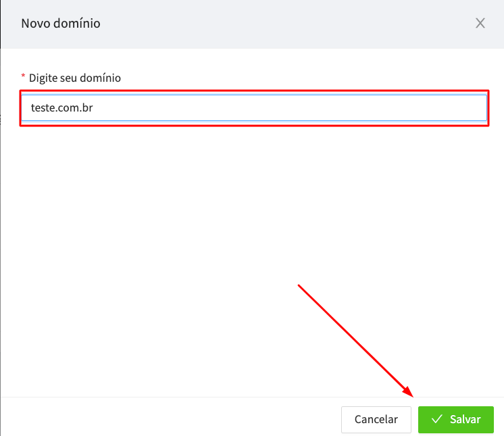This screenshot has height=436, width=504.
Task: Click the Novo domínio title text
Action: (x=61, y=24)
